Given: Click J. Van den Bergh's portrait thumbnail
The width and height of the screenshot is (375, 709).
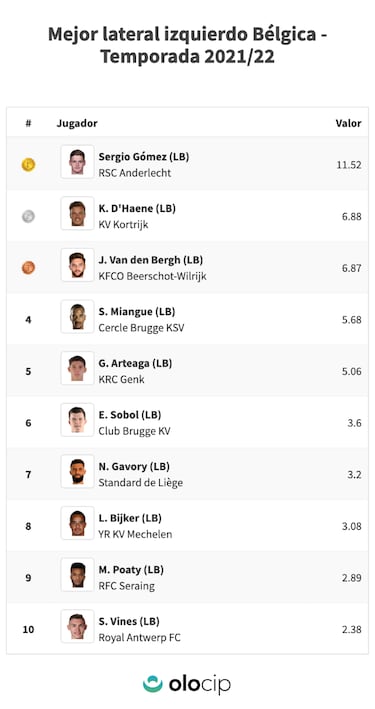Looking at the screenshot, I should tap(77, 265).
